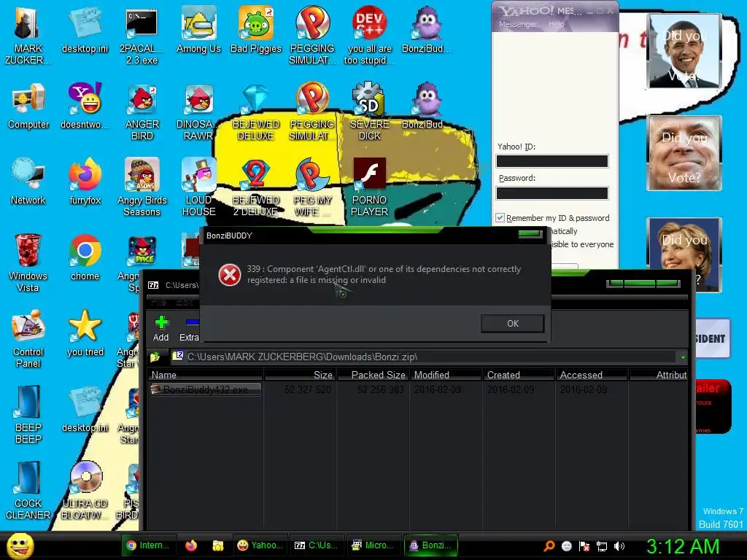Click the network tray icon
Image resolution: width=747 pixels, height=560 pixels.
pyautogui.click(x=602, y=546)
